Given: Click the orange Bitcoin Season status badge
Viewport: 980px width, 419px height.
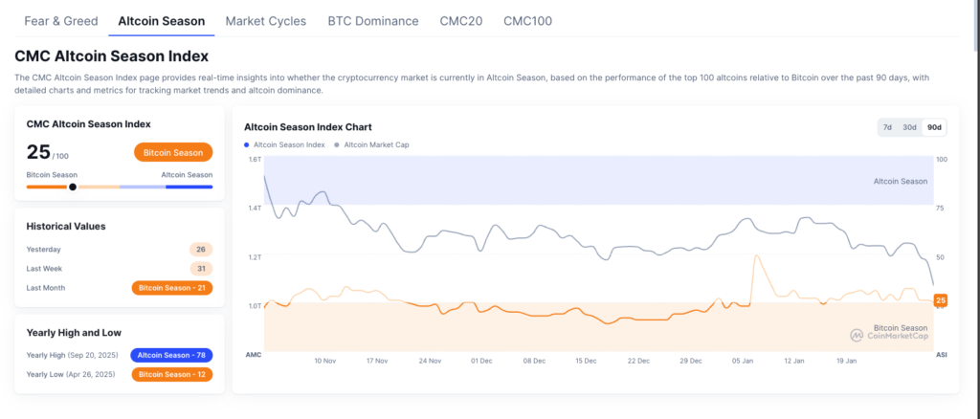Looking at the screenshot, I should click(173, 152).
